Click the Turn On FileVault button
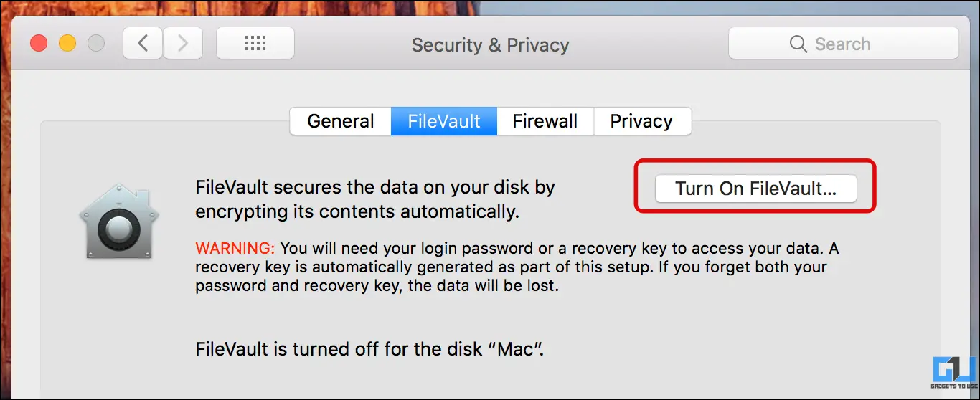This screenshot has height=400, width=980. tap(756, 189)
